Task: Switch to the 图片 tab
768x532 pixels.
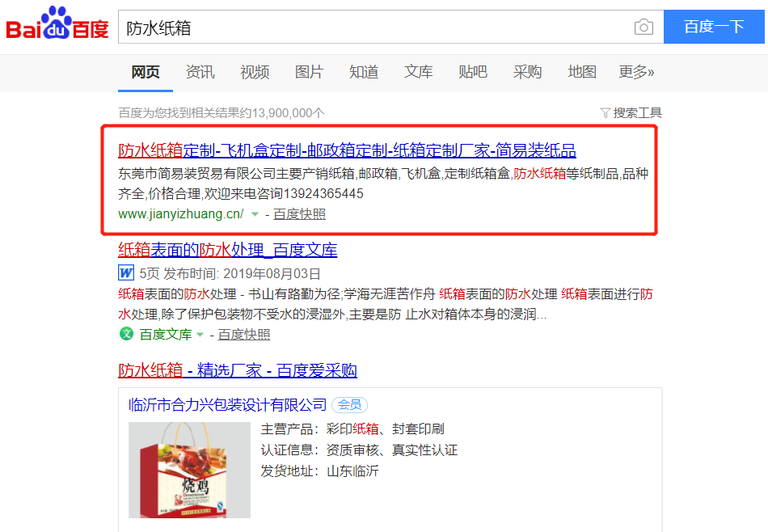Action: [x=309, y=72]
